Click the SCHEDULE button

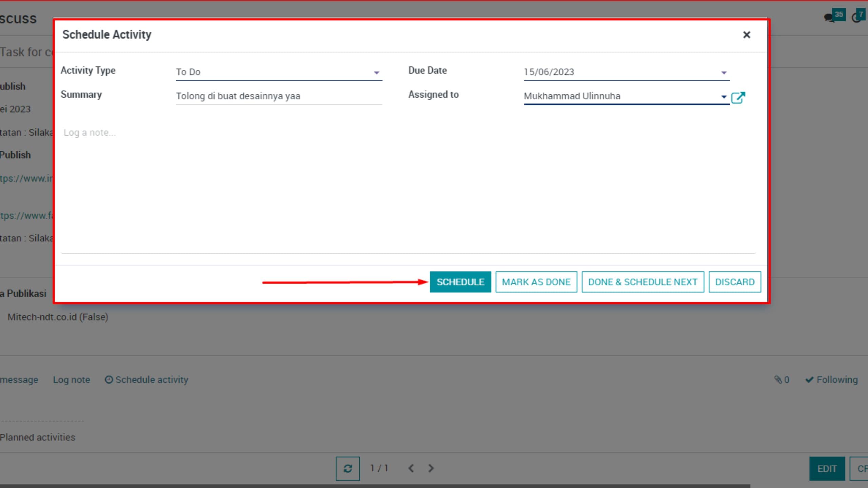[460, 282]
